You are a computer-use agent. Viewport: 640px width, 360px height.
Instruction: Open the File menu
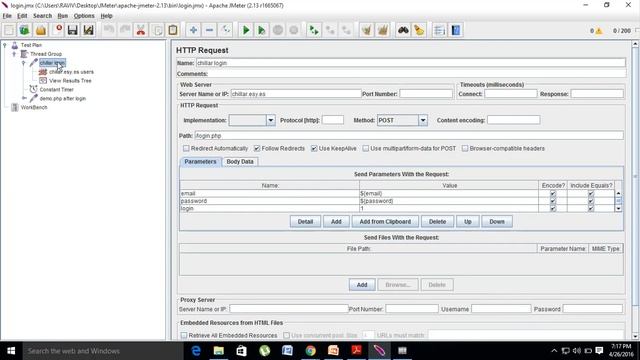(x=7, y=16)
